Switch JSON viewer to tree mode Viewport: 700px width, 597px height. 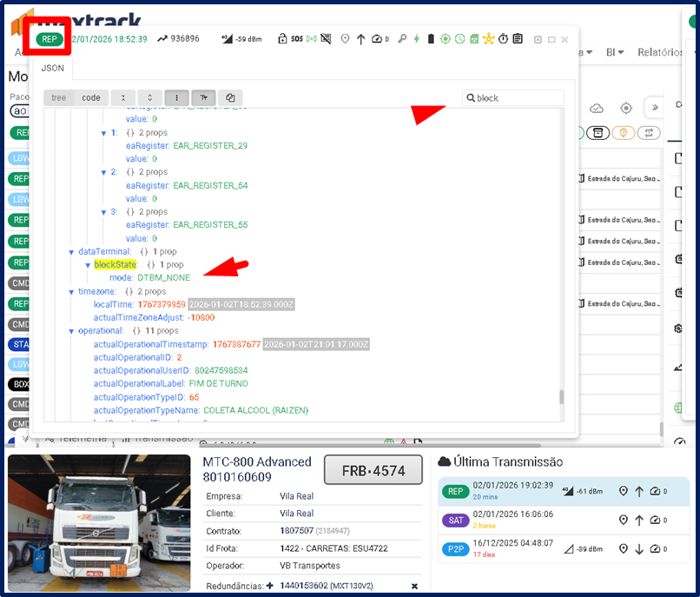58,98
